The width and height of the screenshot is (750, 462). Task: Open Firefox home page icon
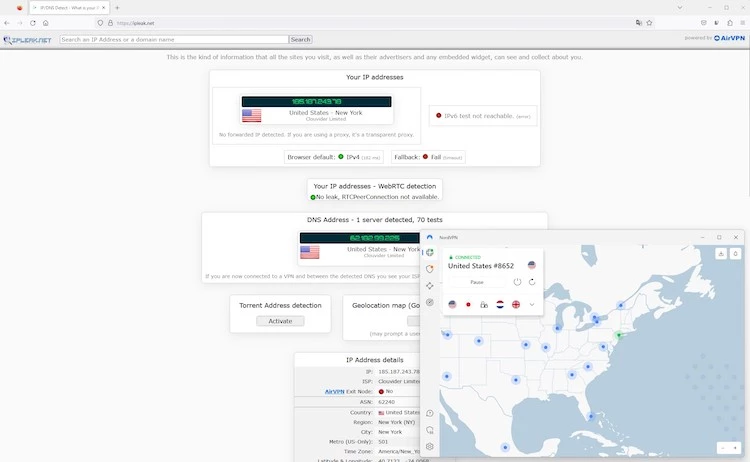(45, 23)
